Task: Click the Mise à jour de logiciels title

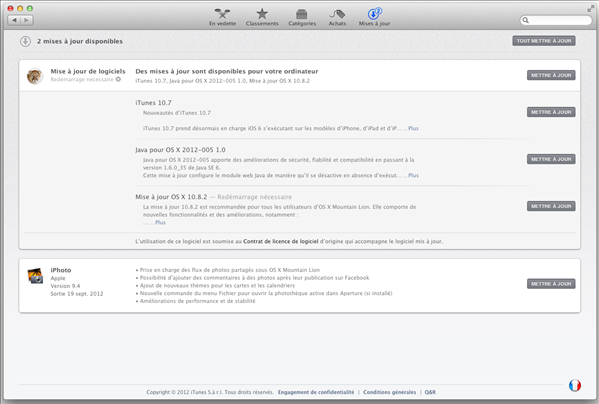Action: tap(88, 71)
